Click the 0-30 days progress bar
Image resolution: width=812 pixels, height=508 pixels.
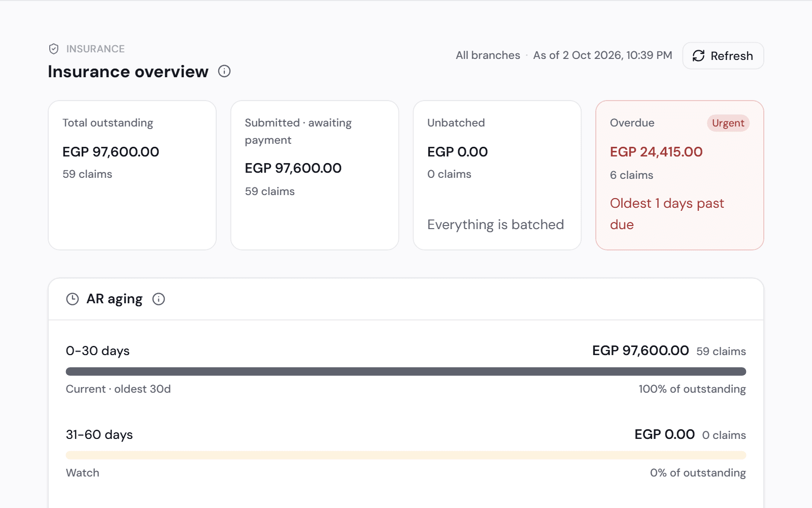(406, 371)
